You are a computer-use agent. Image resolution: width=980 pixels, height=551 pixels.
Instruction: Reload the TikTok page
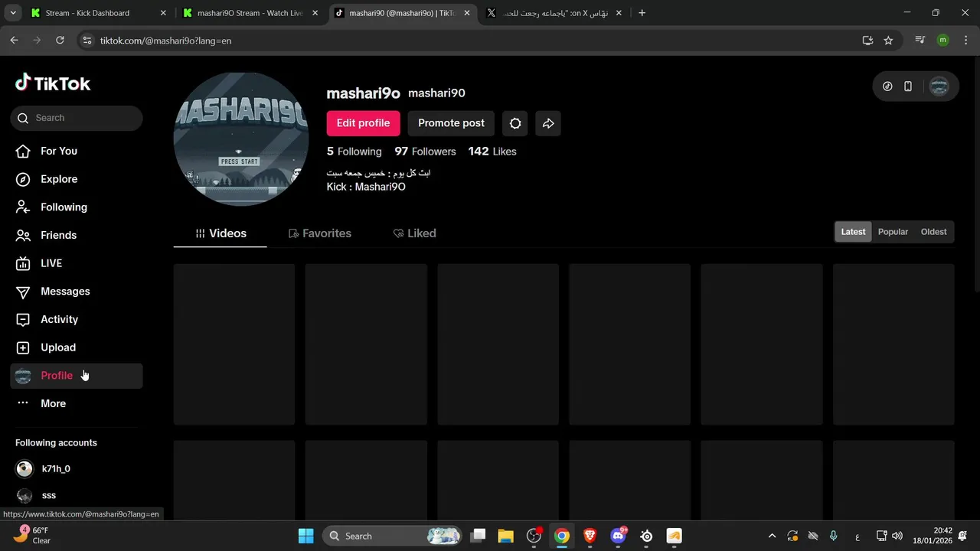[60, 41]
